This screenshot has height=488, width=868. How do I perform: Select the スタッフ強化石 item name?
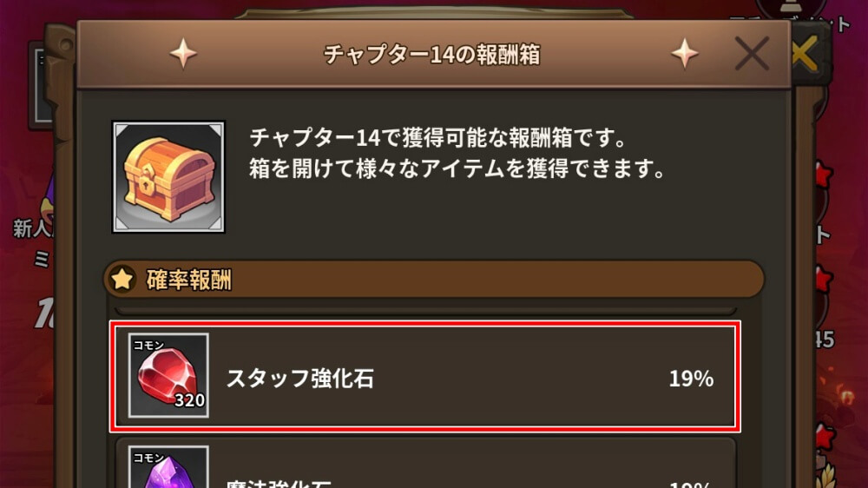click(x=300, y=379)
